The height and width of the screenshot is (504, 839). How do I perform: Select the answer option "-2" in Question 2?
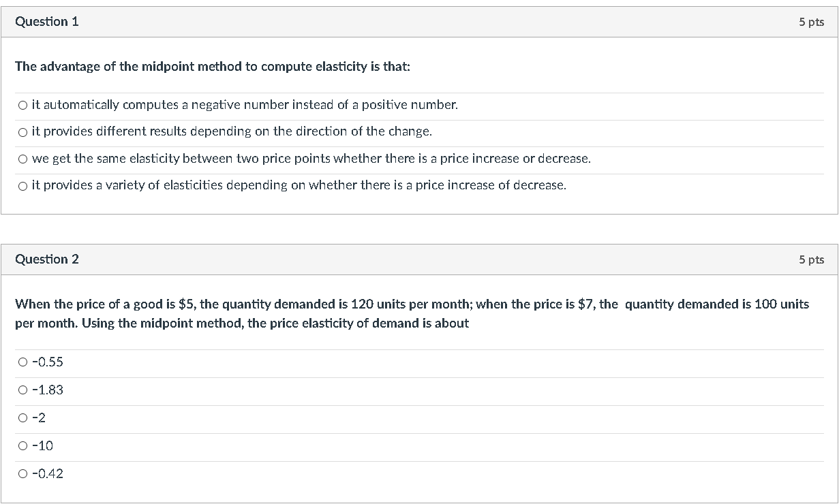(22, 418)
